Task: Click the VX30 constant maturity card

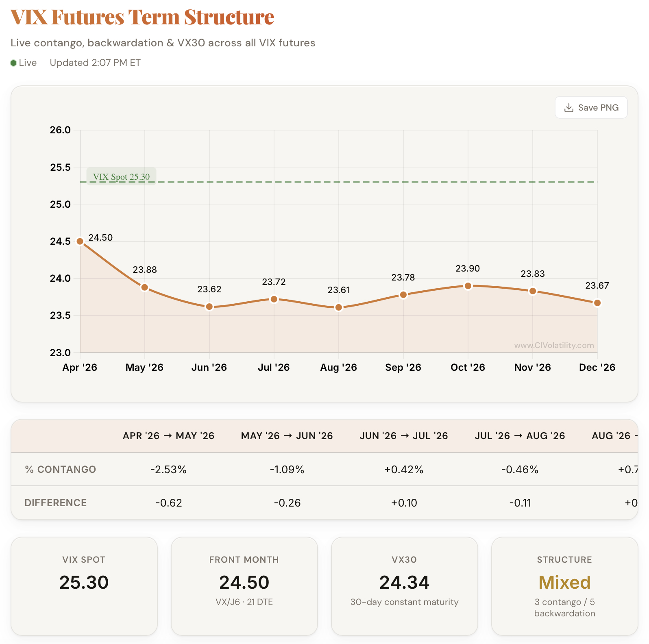Action: (405, 586)
